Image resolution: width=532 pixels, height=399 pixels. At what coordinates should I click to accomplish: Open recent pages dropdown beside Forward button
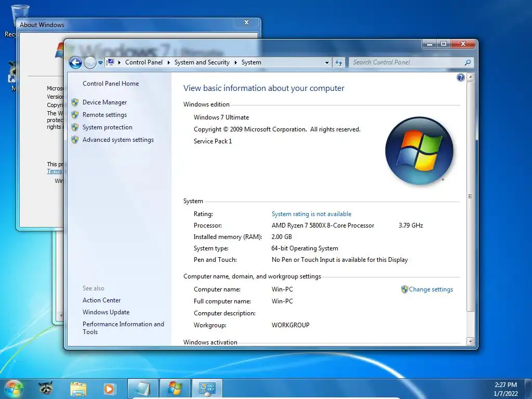[x=100, y=62]
